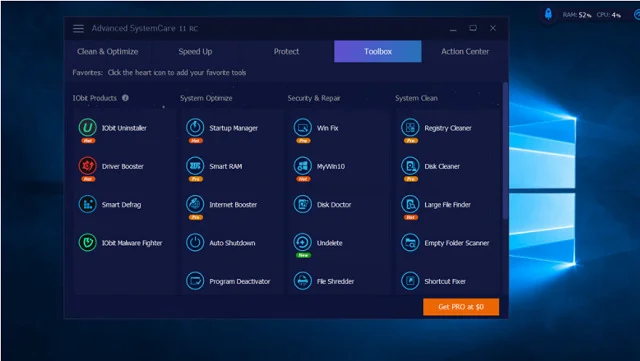Open the Action Center tab
Screen dimensions: 640x361
pos(465,51)
